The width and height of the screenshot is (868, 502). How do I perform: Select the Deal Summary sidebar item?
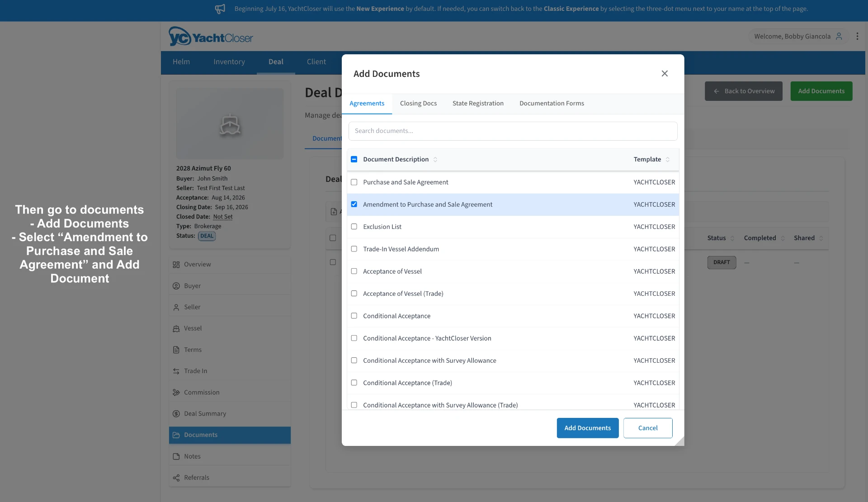pyautogui.click(x=230, y=414)
